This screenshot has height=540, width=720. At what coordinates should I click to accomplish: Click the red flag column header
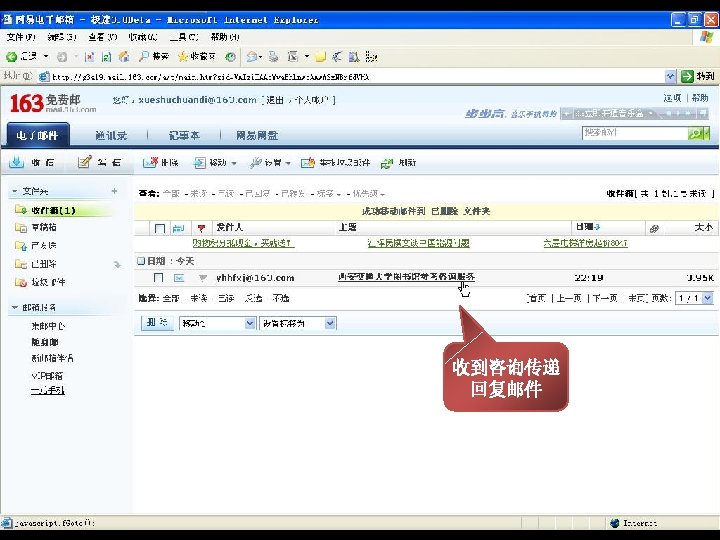pyautogui.click(x=201, y=228)
